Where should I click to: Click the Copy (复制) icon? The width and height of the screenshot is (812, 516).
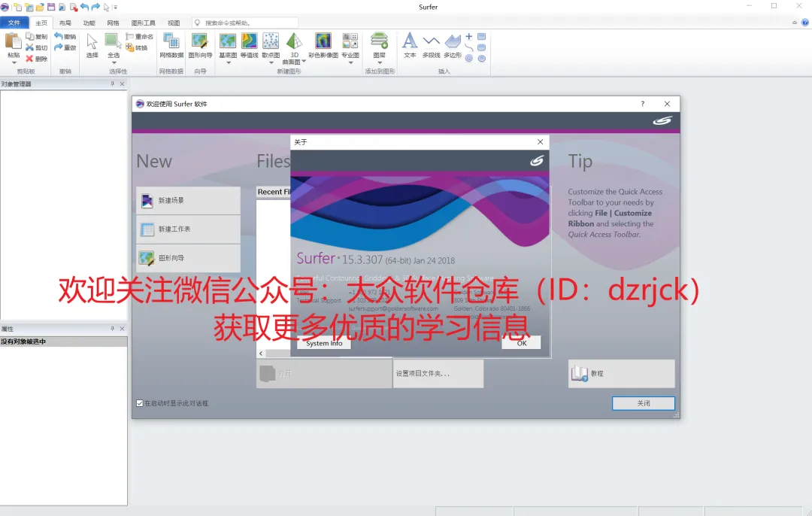click(x=30, y=36)
